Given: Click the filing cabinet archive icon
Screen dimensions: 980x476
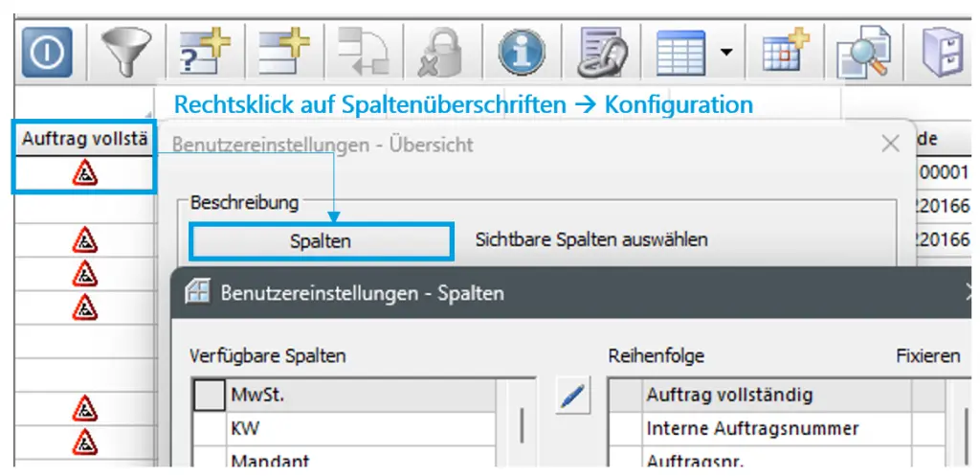Looking at the screenshot, I should (944, 54).
